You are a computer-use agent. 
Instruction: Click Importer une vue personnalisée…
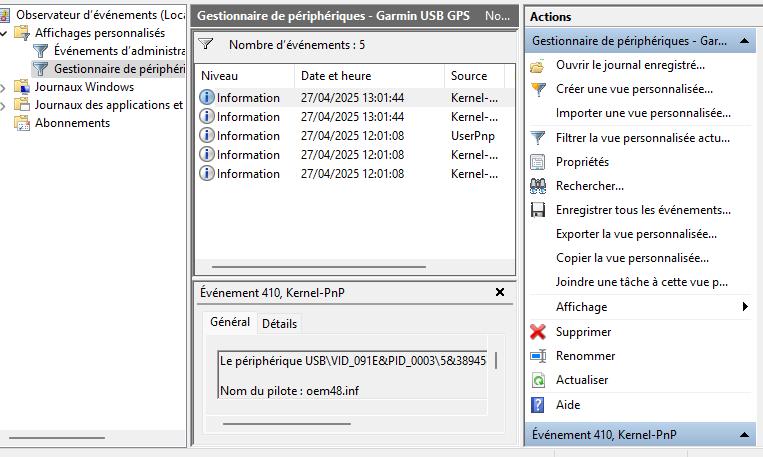[x=643, y=113]
